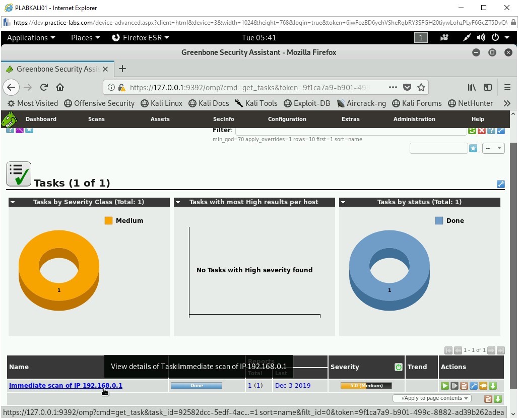Open Immediate scan of IP 192.168.0.1 link
519x420 pixels.
tap(66, 386)
